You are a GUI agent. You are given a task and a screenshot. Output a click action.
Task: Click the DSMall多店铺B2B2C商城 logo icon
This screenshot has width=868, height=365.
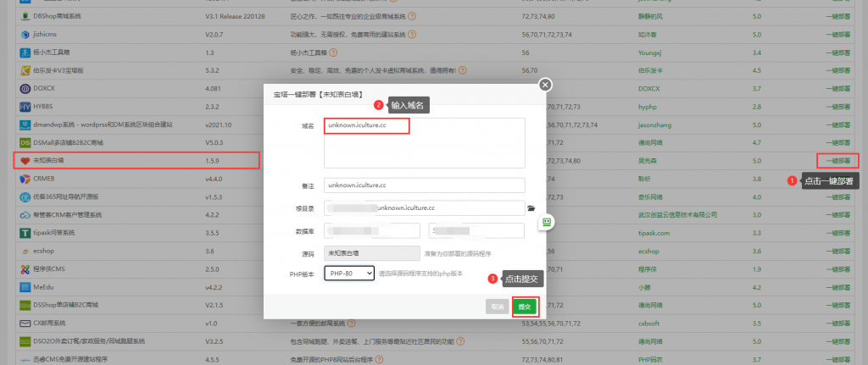25,142
